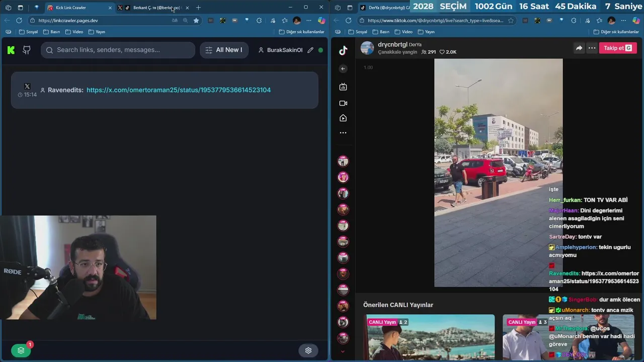Click the X icon on Ravenedits link card
644x362 pixels.
[x=27, y=86]
